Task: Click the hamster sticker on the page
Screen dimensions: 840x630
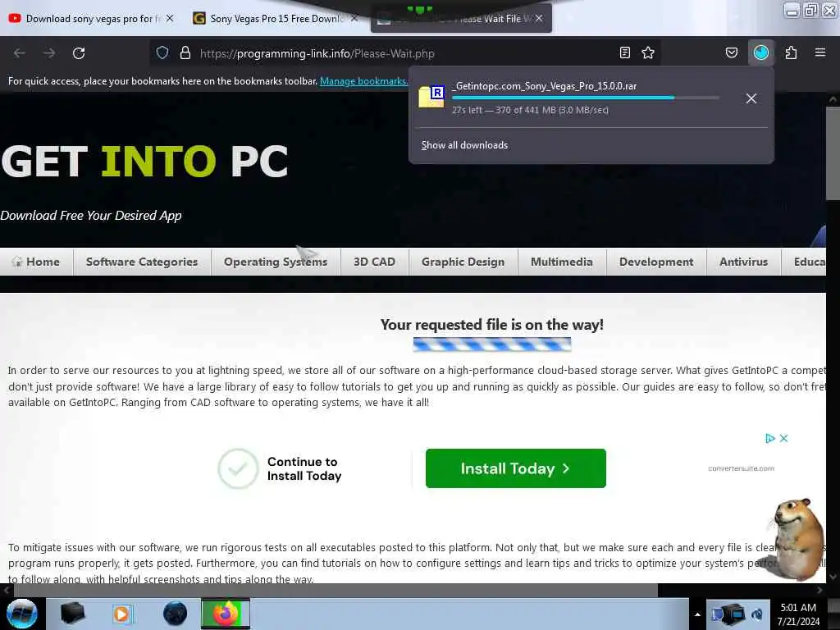Action: click(794, 538)
